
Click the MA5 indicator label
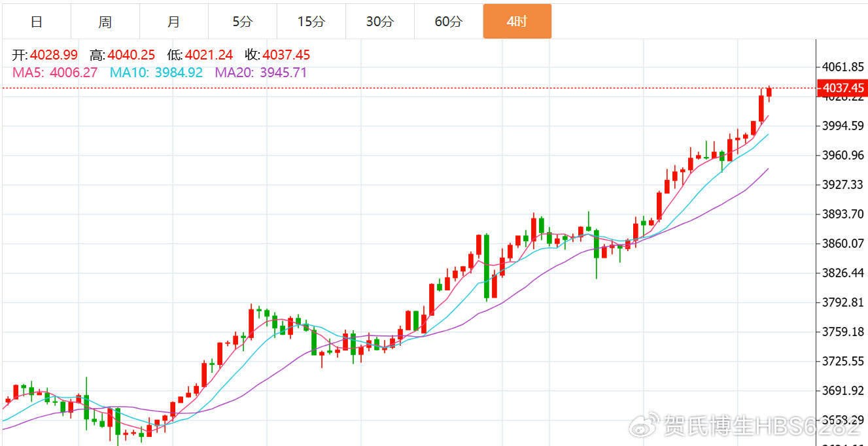coord(27,73)
